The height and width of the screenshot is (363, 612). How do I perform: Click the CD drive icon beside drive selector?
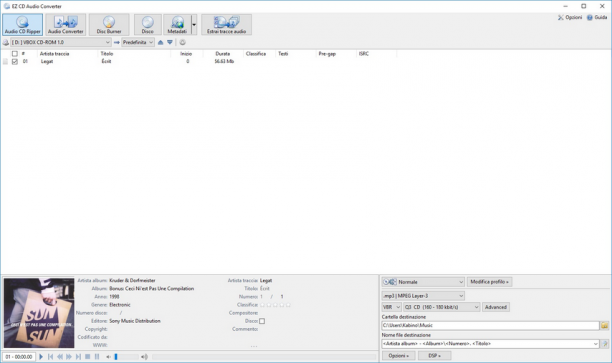[5, 42]
